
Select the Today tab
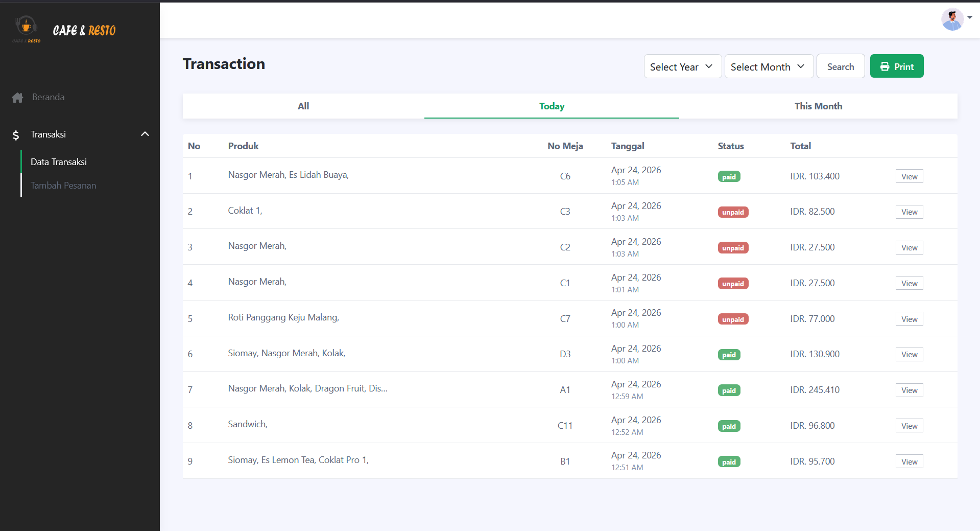[552, 106]
